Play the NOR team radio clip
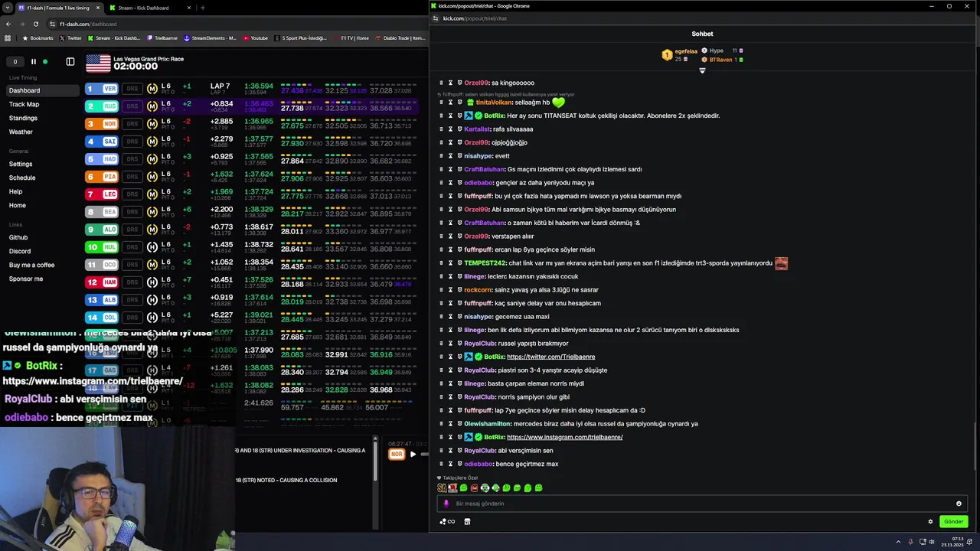980x551 pixels. pos(413,454)
